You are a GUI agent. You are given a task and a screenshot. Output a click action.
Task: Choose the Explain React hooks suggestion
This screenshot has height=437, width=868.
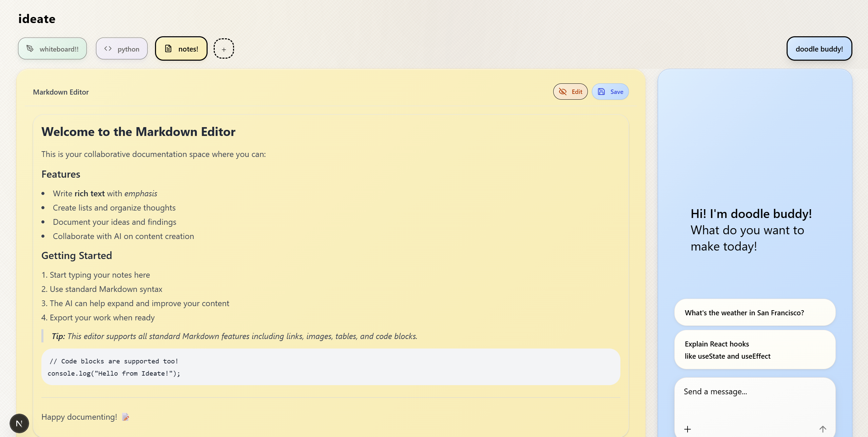(x=754, y=350)
